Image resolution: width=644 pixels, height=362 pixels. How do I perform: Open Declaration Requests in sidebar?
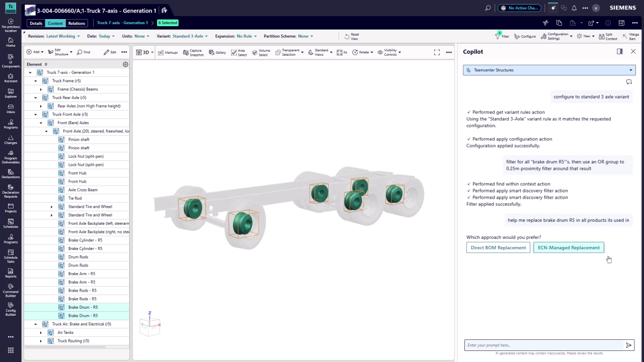point(11,190)
